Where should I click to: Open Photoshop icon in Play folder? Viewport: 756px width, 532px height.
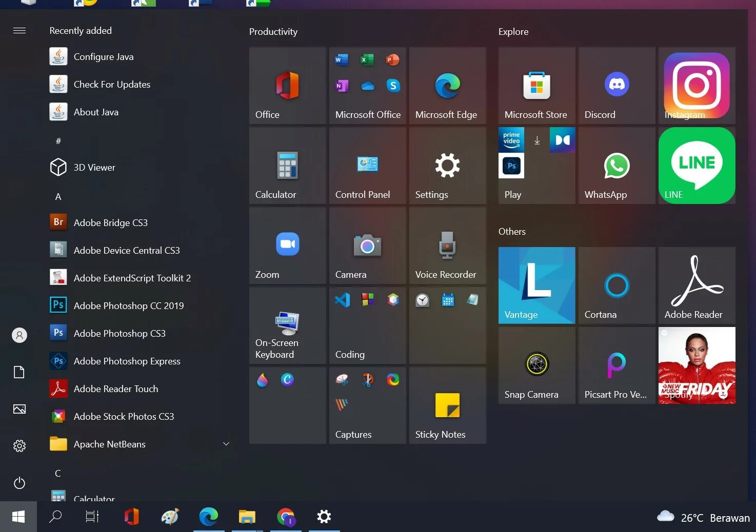(511, 166)
